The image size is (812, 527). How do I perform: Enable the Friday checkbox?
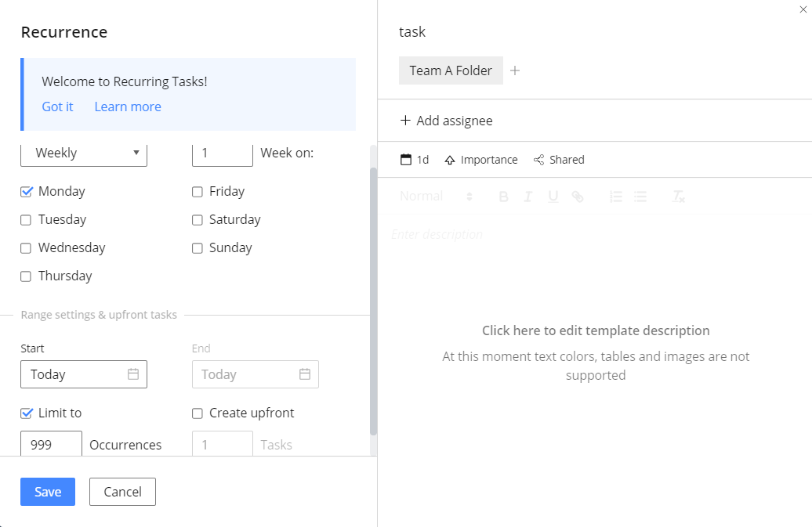click(x=198, y=192)
